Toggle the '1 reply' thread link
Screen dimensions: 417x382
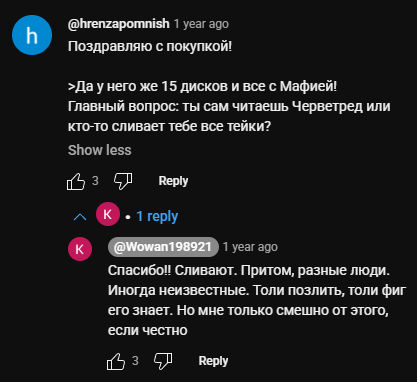pyautogui.click(x=157, y=216)
